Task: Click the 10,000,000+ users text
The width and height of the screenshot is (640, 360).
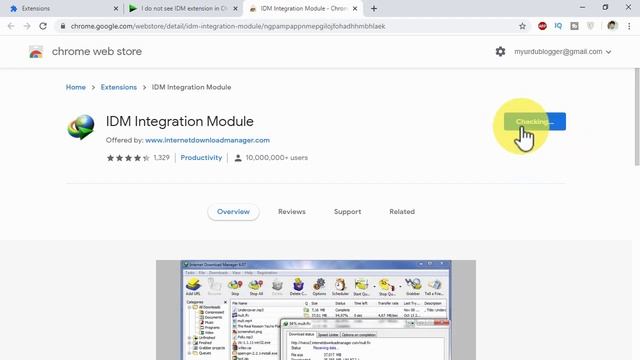Action: (276, 158)
